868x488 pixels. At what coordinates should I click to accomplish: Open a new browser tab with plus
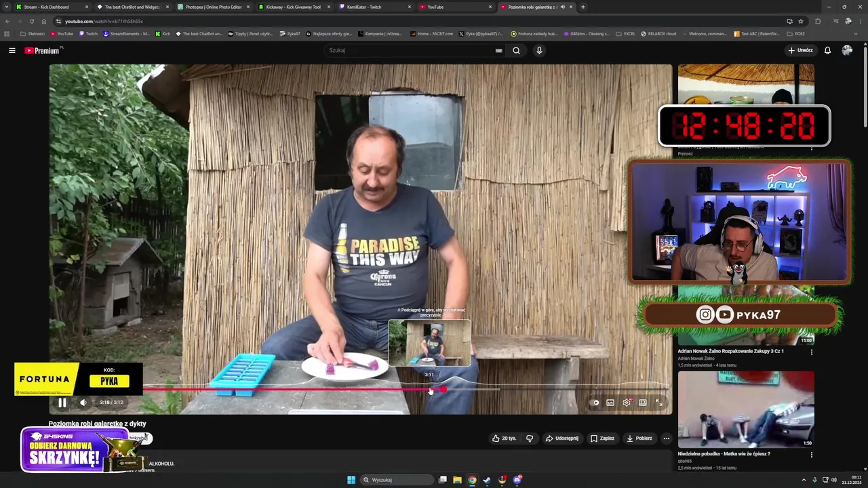point(583,7)
